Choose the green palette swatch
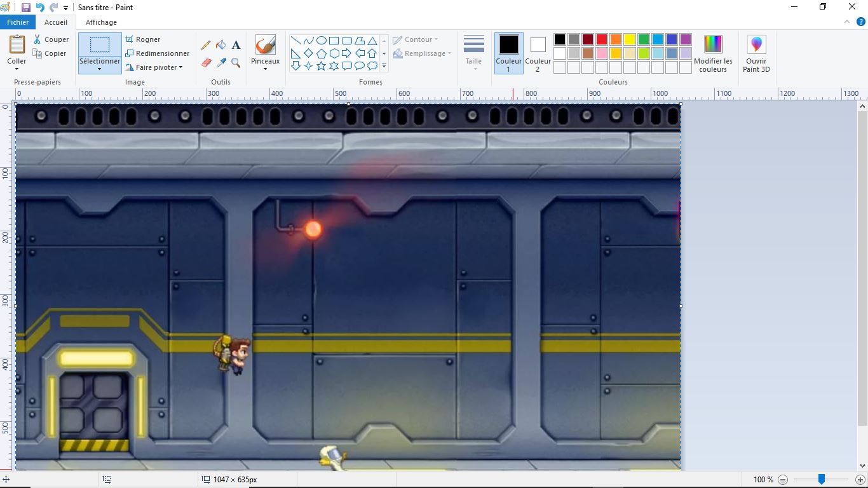The height and width of the screenshot is (488, 868). tap(644, 39)
